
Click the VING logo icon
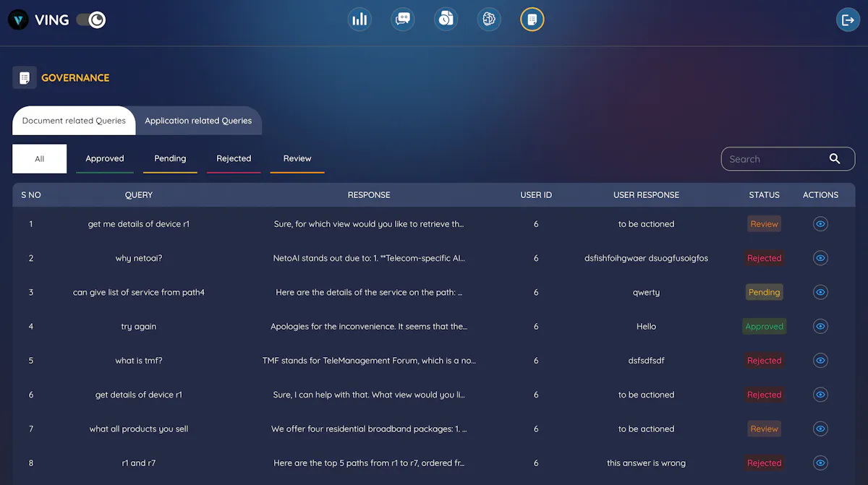click(x=18, y=20)
